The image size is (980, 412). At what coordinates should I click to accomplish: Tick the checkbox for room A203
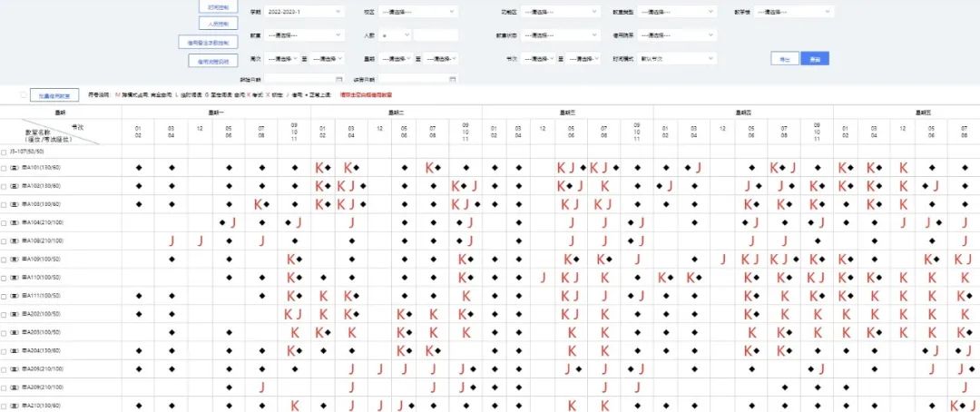[x=5, y=332]
